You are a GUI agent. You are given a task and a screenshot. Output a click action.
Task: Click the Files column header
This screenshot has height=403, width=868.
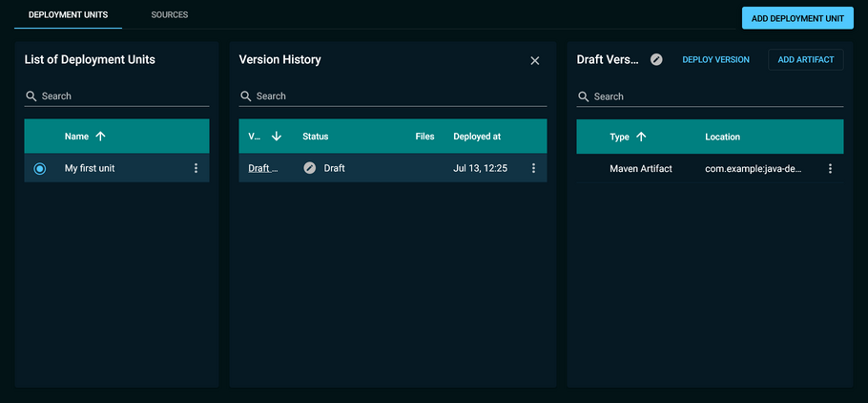coord(425,137)
